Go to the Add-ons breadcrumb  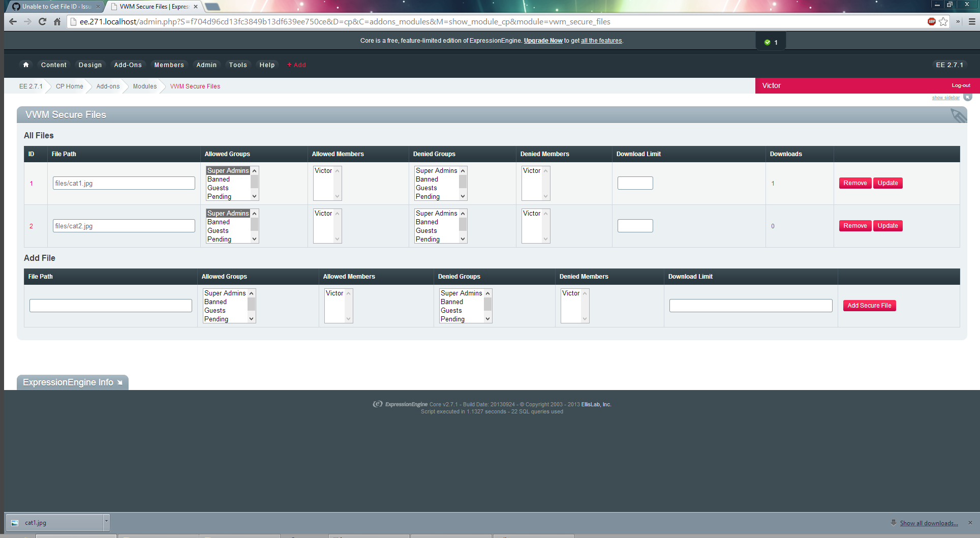point(108,86)
